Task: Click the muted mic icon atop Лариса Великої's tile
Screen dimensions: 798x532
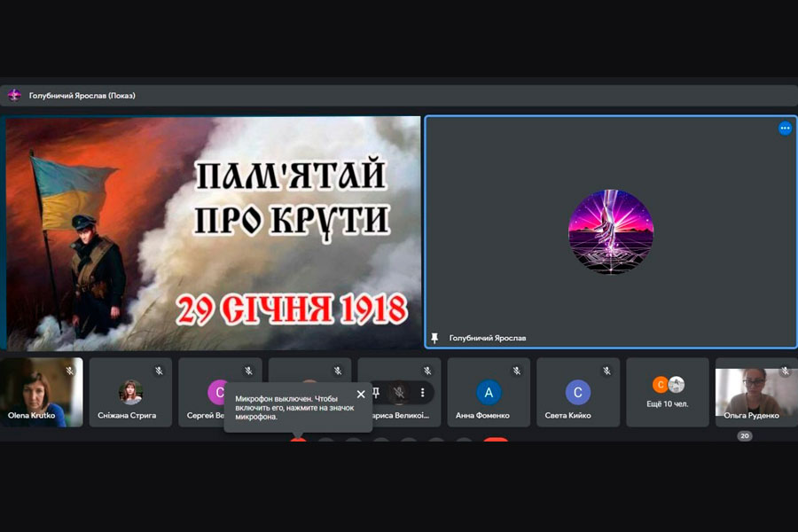Action: pos(427,372)
